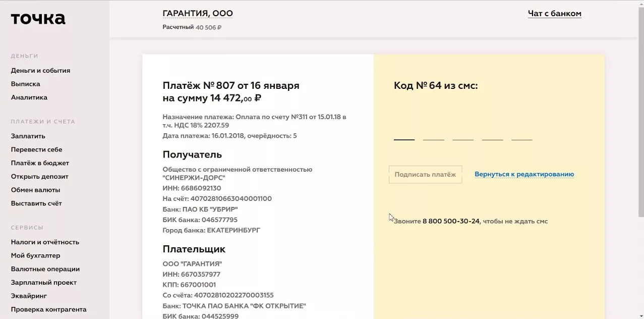Go to Эквайринг section
The width and height of the screenshot is (644, 319).
(29, 296)
